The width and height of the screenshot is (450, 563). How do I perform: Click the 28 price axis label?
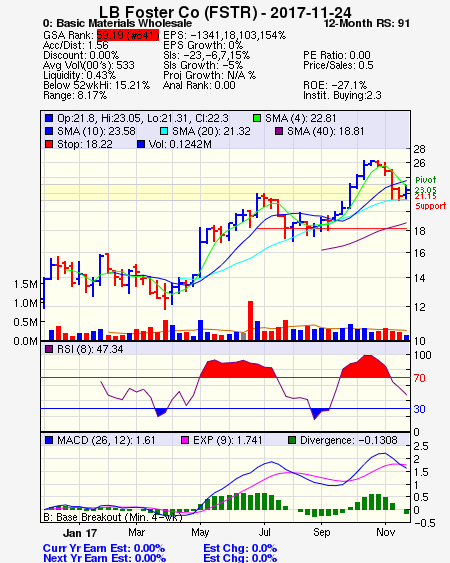[419, 149]
